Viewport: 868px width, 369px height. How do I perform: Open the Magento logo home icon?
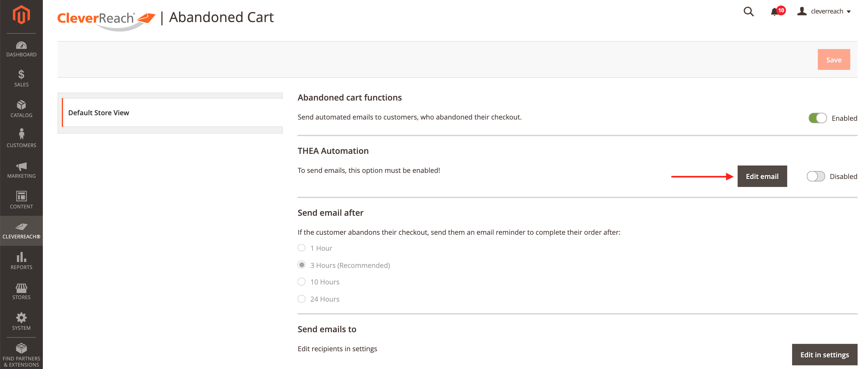(x=21, y=15)
